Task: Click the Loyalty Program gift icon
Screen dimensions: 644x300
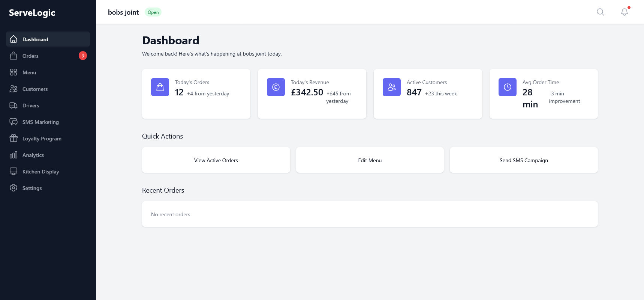Action: [x=13, y=139]
